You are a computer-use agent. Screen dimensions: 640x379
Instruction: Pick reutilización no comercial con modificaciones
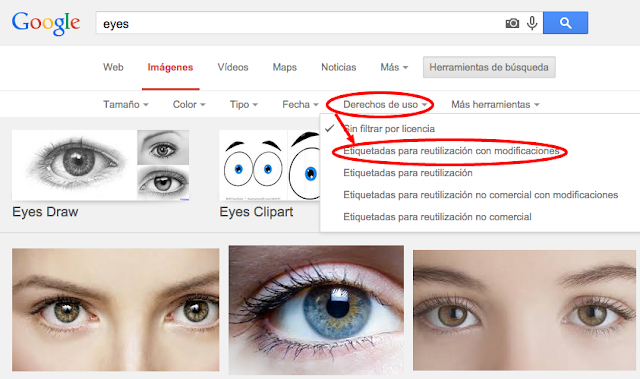point(480,195)
